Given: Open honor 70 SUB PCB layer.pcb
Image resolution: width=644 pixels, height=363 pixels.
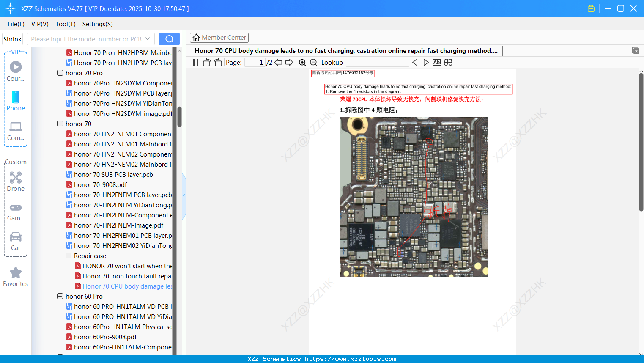Looking at the screenshot, I should 110,174.
